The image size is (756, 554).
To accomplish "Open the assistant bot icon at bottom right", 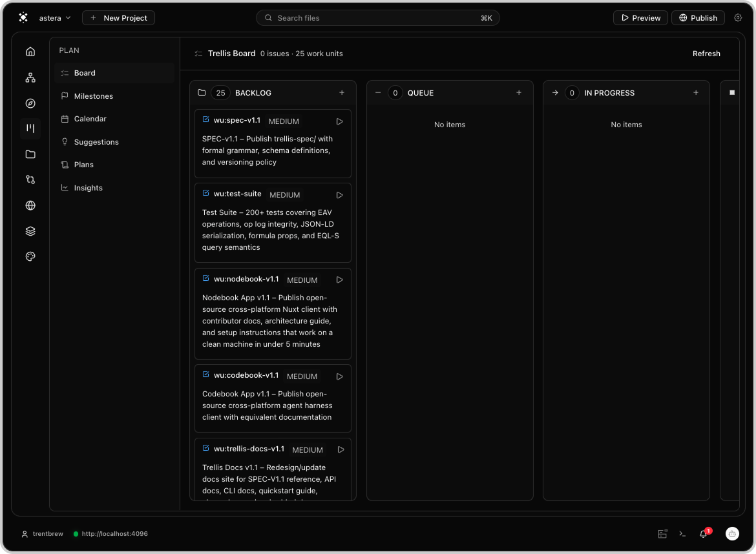I will coord(732,534).
